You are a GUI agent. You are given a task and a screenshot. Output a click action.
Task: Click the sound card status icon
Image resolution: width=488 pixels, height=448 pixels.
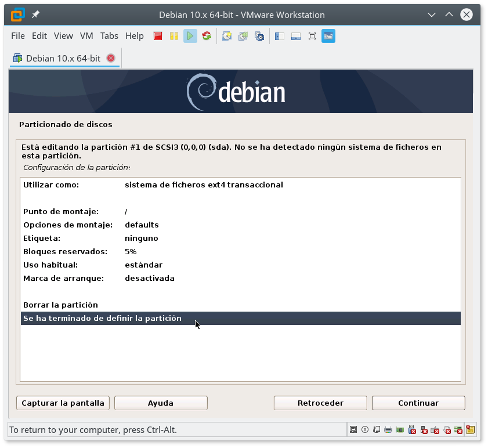coord(400,429)
